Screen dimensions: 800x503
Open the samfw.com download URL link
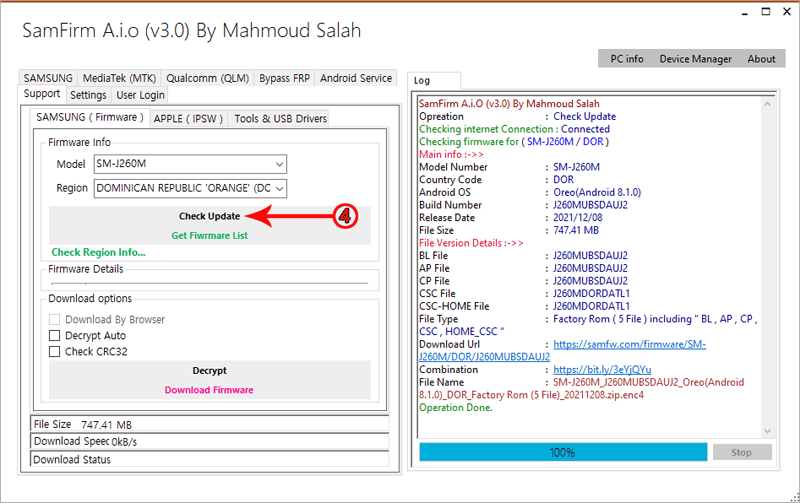pos(628,344)
